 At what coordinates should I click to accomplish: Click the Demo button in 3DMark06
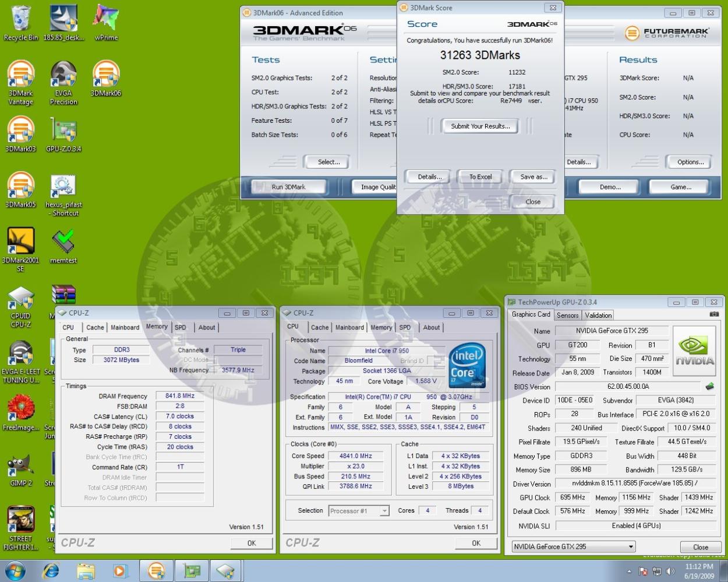coord(610,187)
